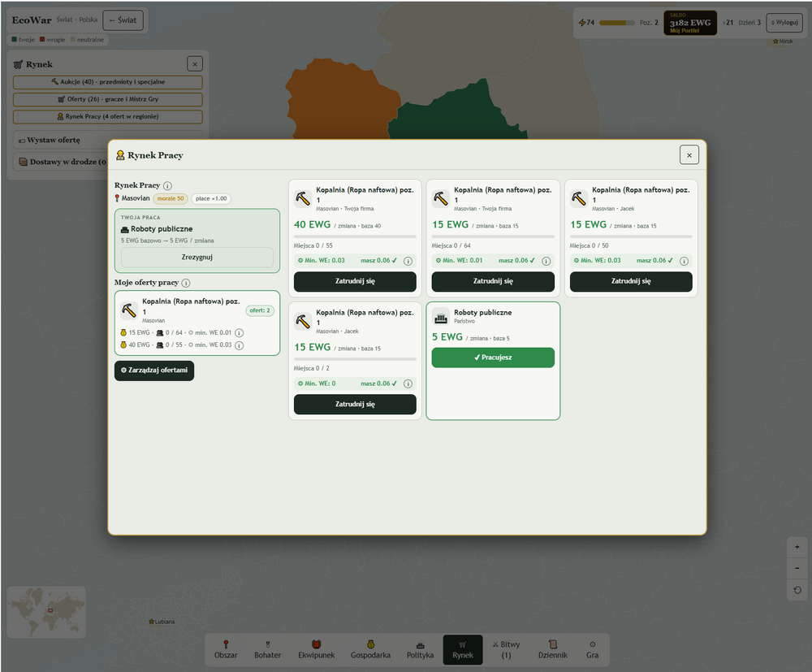Click the morale 50 badge

click(x=171, y=198)
